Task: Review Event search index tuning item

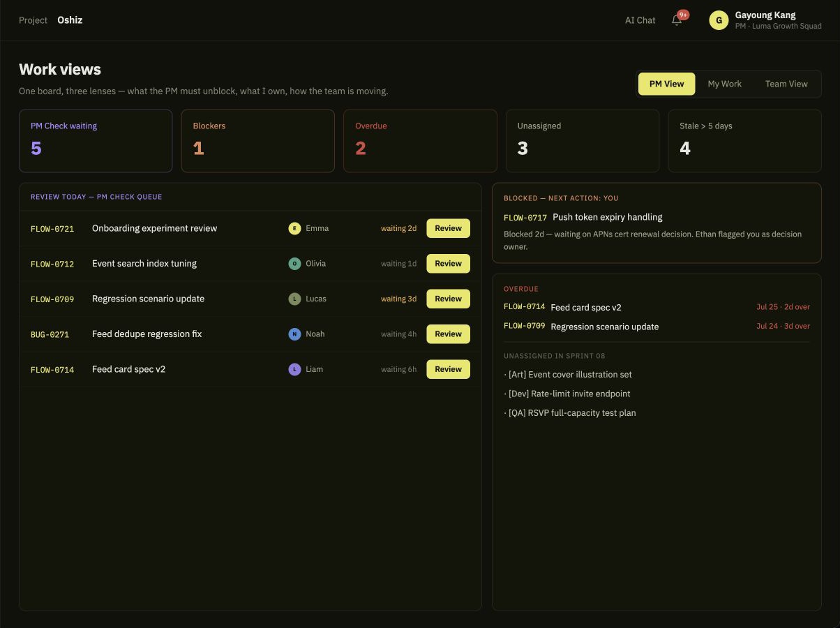Action: [448, 264]
